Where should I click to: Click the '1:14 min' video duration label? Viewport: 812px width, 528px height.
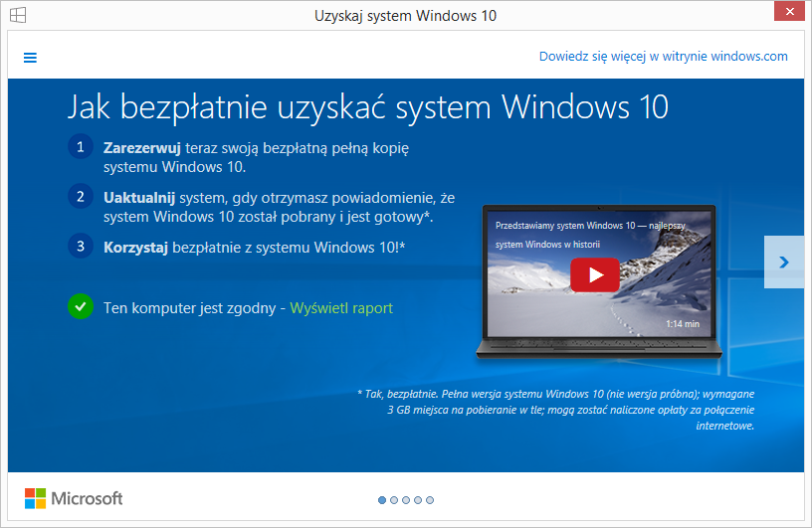[683, 324]
